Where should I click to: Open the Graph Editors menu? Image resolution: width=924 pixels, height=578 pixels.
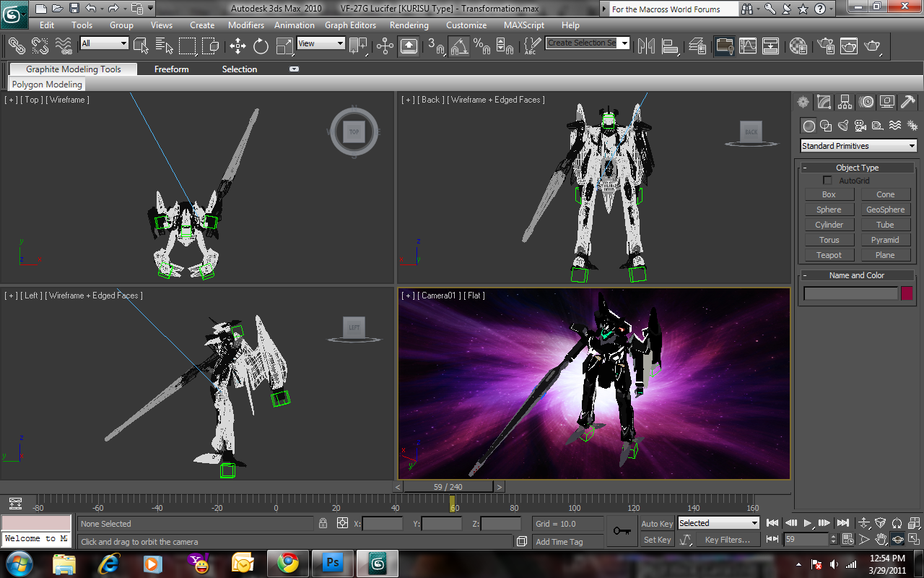click(350, 25)
